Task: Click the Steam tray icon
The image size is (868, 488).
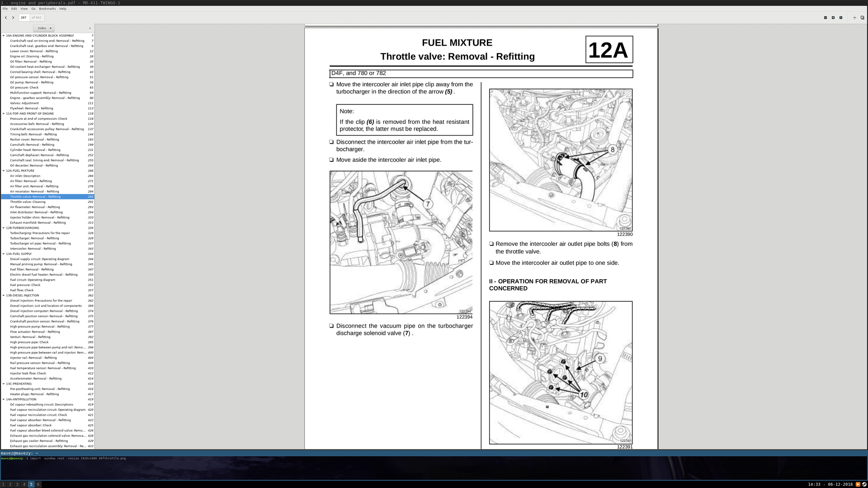Action: coord(864,484)
